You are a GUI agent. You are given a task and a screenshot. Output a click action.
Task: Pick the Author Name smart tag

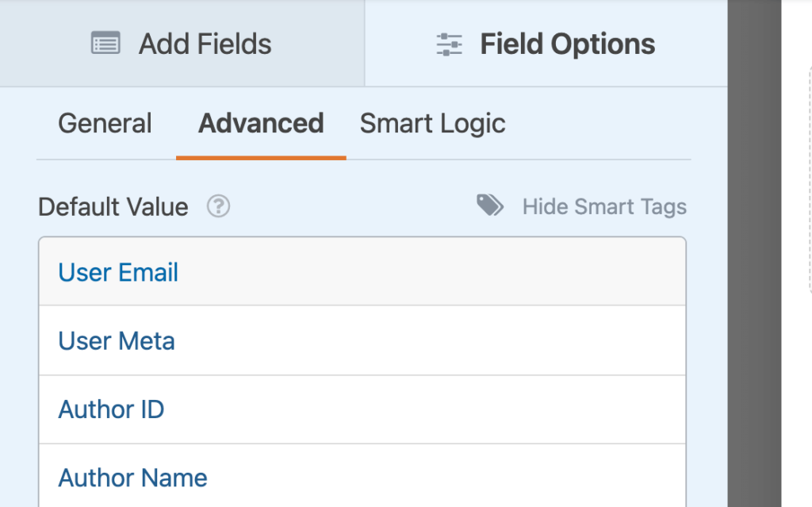pyautogui.click(x=132, y=477)
